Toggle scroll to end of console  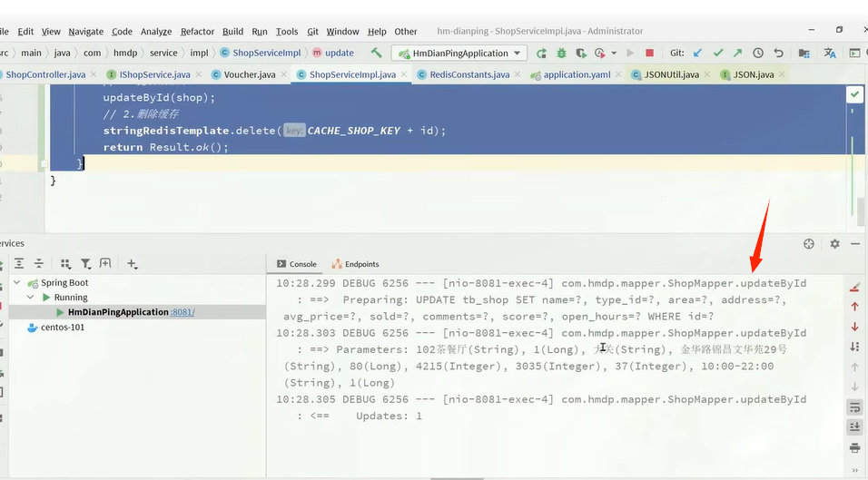pos(854,426)
